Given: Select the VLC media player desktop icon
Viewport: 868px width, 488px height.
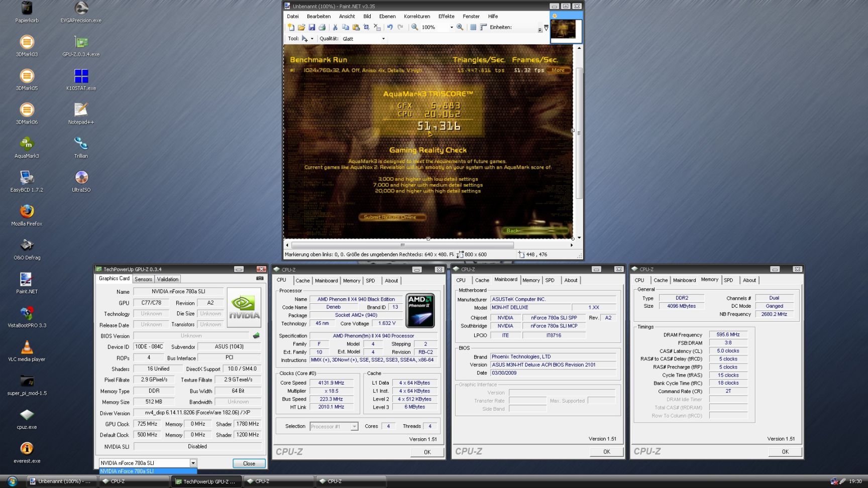Looking at the screenshot, I should [x=27, y=350].
